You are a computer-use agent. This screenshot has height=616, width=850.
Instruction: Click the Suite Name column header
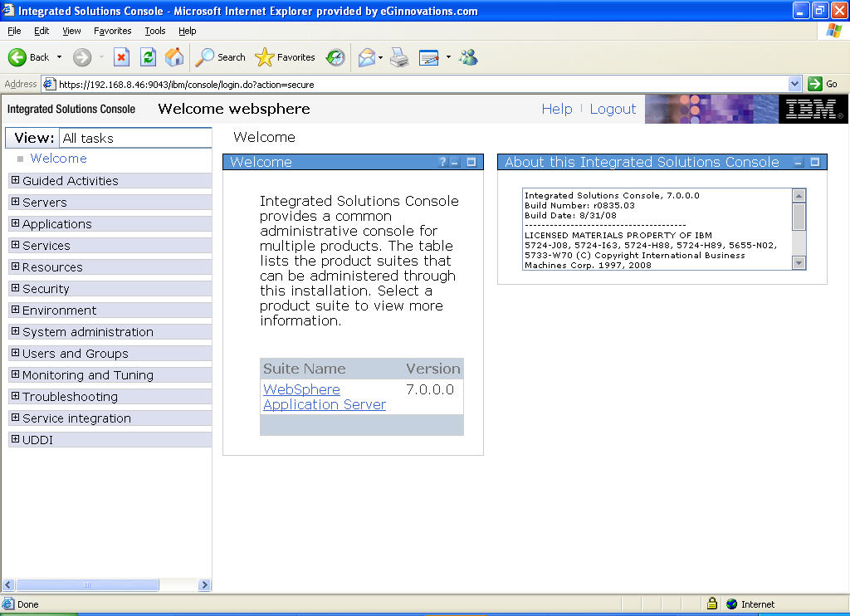(x=304, y=369)
